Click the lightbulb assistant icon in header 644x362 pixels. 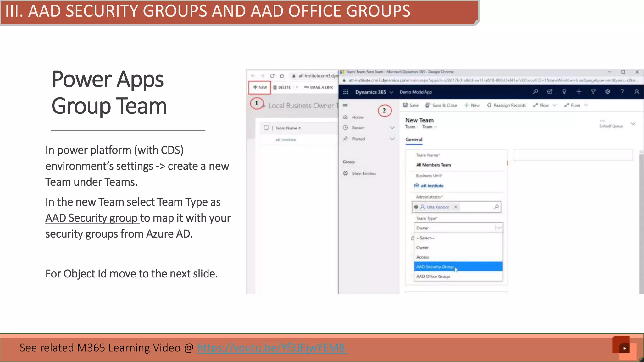tap(564, 92)
